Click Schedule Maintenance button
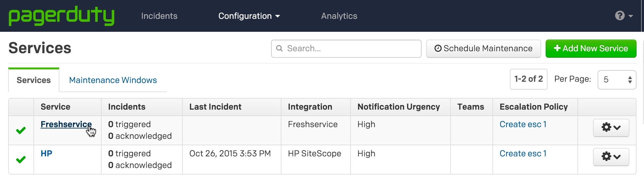The image size is (644, 181). 483,49
